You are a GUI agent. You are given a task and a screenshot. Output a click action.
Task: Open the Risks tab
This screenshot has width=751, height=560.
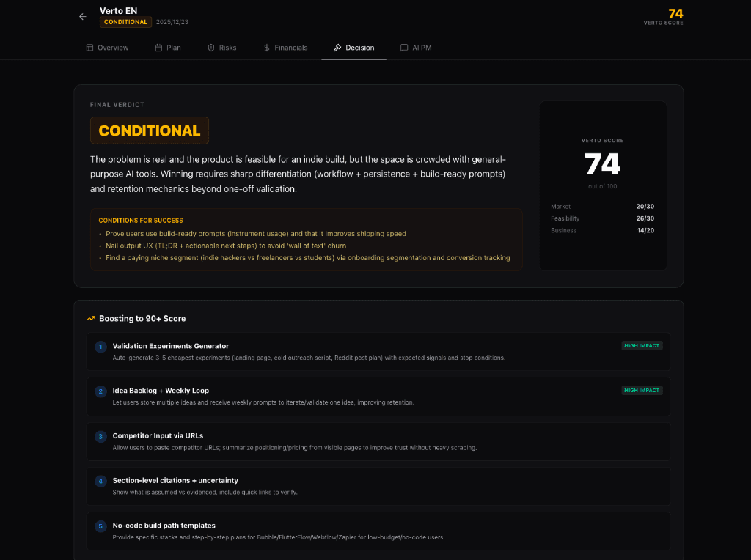pos(222,48)
